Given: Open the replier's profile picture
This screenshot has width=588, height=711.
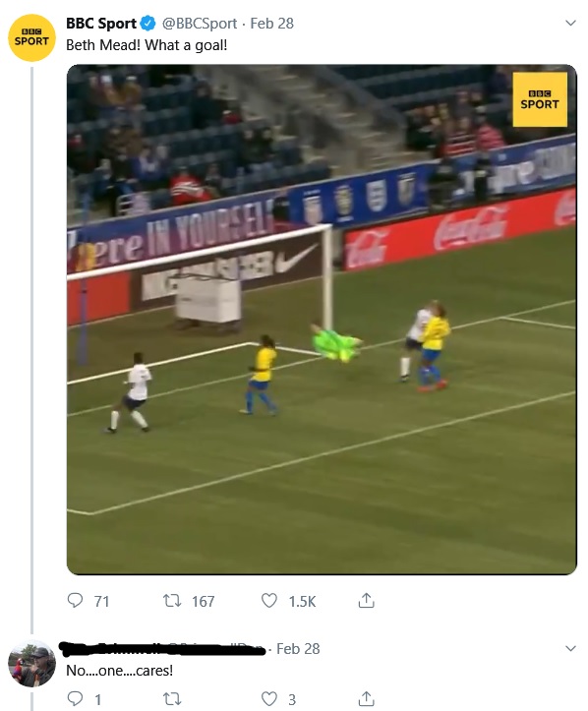Looking at the screenshot, I should (31, 664).
